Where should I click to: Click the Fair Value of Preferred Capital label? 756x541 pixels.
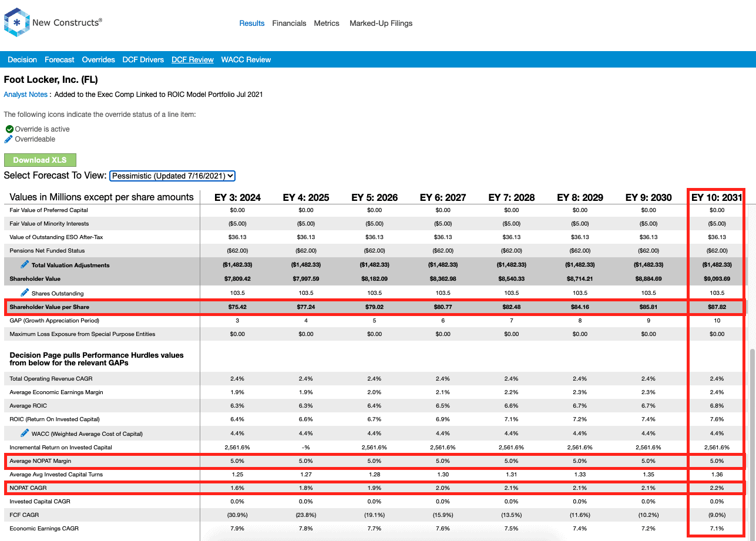pos(49,210)
